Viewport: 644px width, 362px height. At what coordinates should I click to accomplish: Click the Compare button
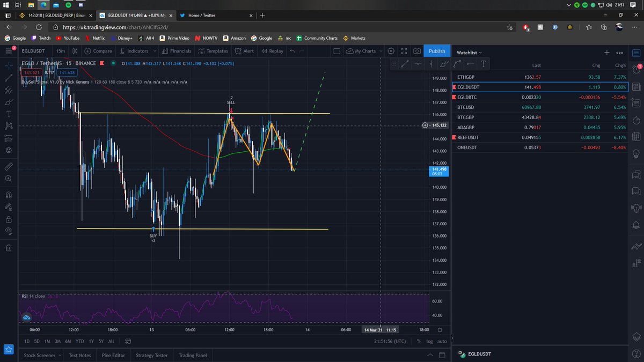pos(98,51)
